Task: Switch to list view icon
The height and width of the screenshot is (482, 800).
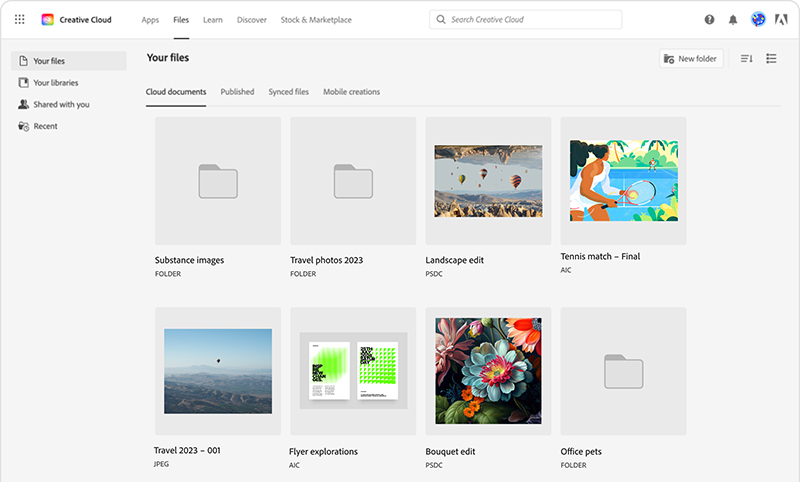Action: coord(771,59)
